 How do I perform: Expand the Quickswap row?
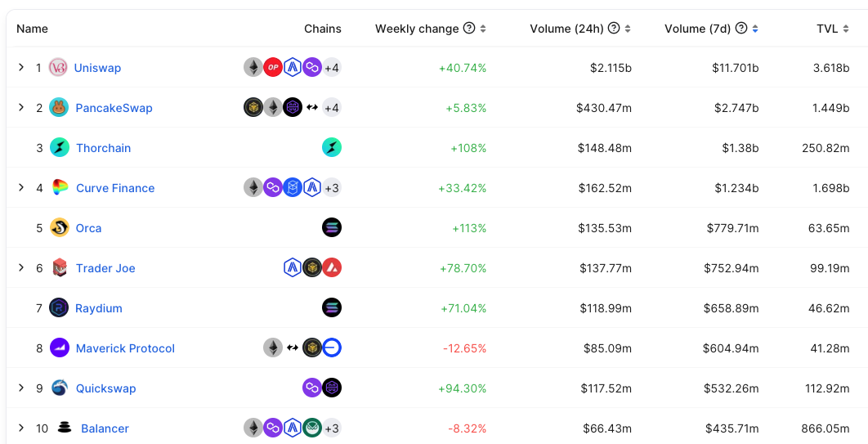pos(21,388)
